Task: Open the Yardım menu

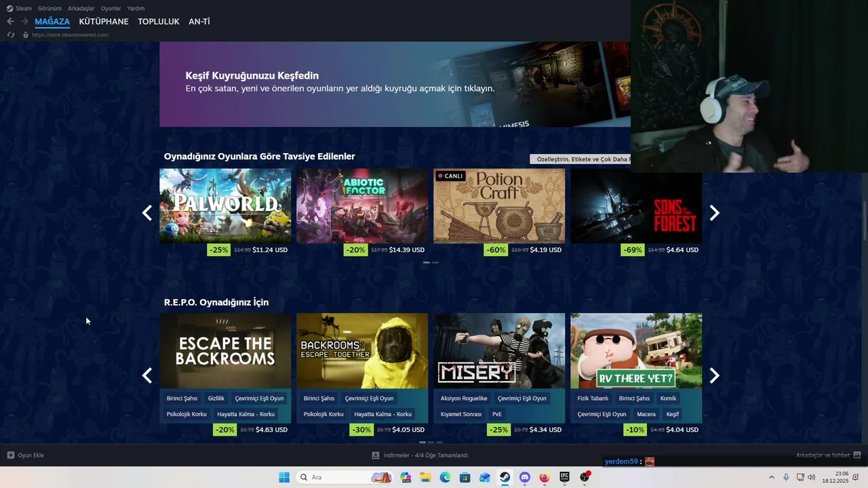Action: click(136, 8)
